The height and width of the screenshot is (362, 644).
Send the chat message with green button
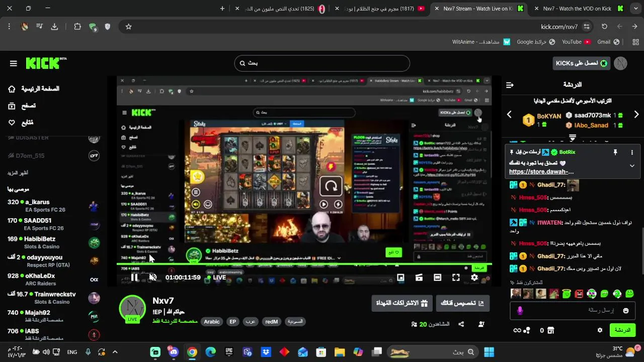point(622,330)
